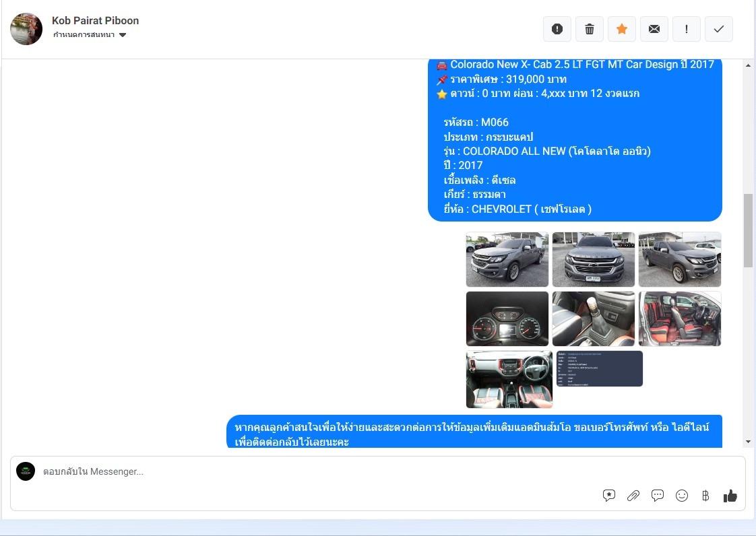Click scrollbar down arrow in chat

(x=749, y=442)
